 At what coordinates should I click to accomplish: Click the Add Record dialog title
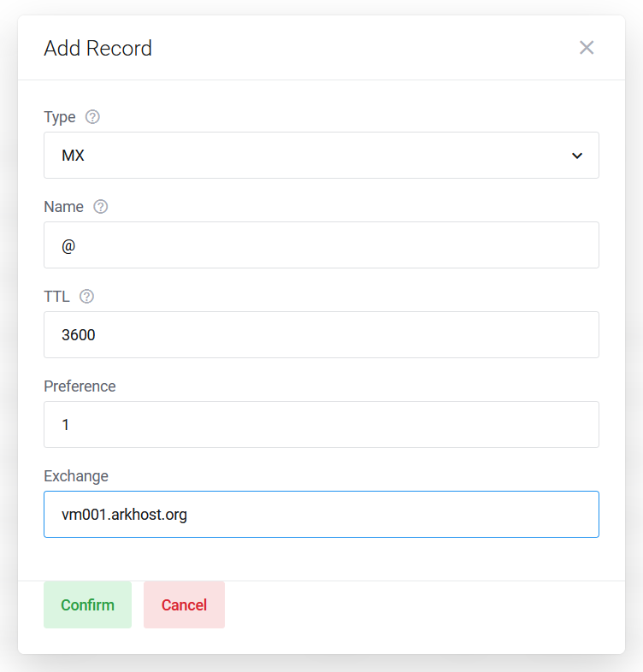[x=97, y=48]
